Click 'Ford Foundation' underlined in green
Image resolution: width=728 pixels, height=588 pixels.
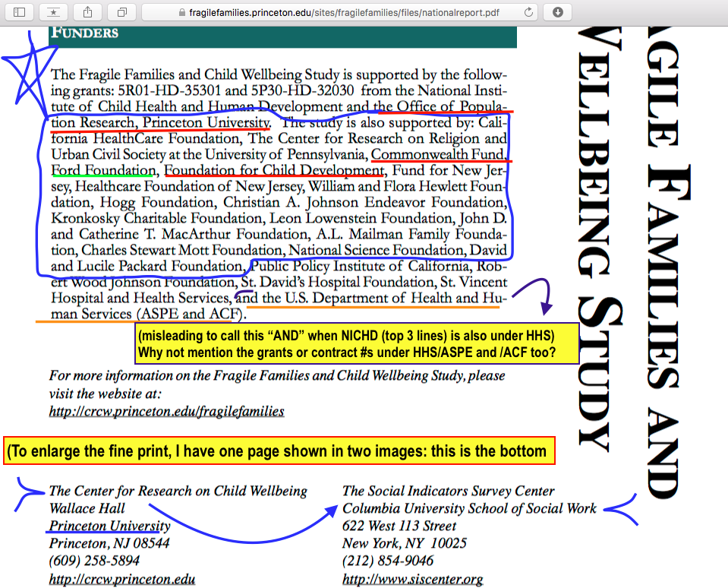point(103,170)
